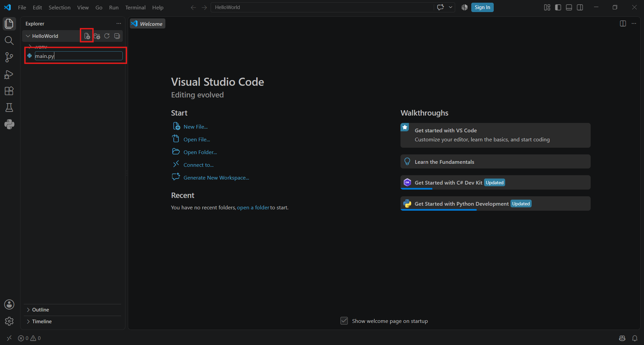Image resolution: width=644 pixels, height=345 pixels.
Task: Open Explorer views and more actions menu
Action: [x=119, y=23]
